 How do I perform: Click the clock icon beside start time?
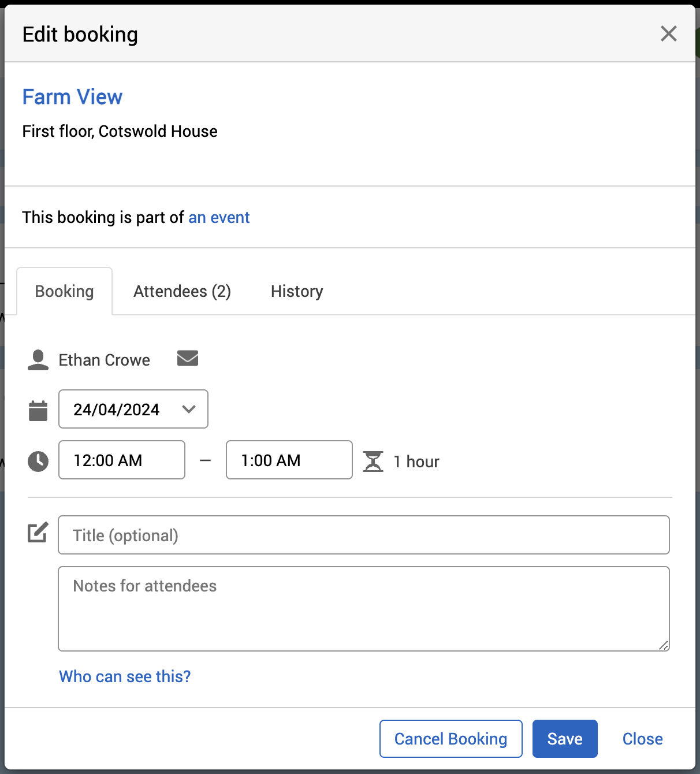point(38,462)
